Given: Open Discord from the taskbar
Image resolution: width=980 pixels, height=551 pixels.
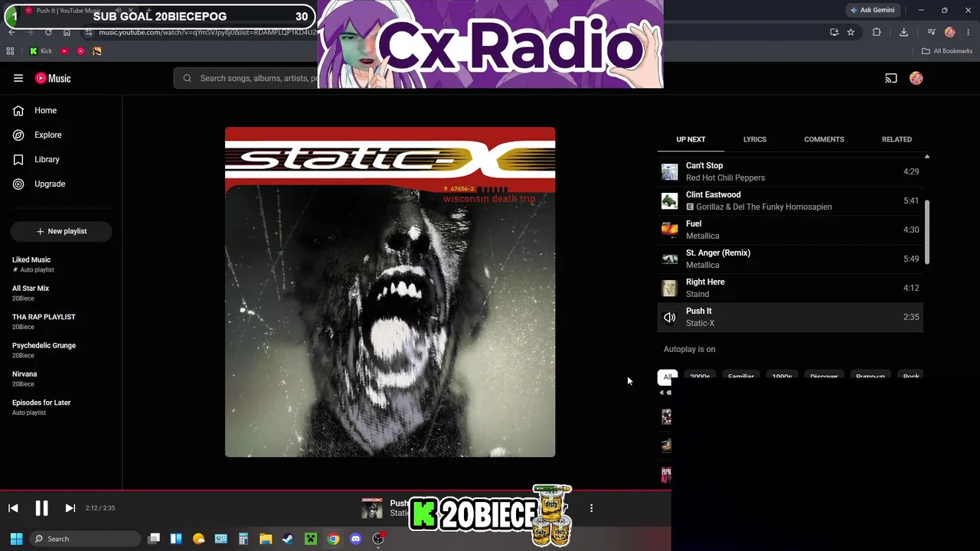Looking at the screenshot, I should [x=355, y=539].
